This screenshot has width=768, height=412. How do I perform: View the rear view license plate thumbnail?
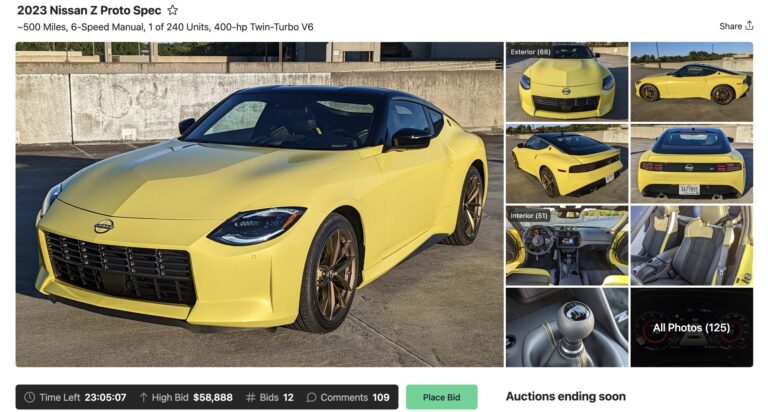(692, 164)
